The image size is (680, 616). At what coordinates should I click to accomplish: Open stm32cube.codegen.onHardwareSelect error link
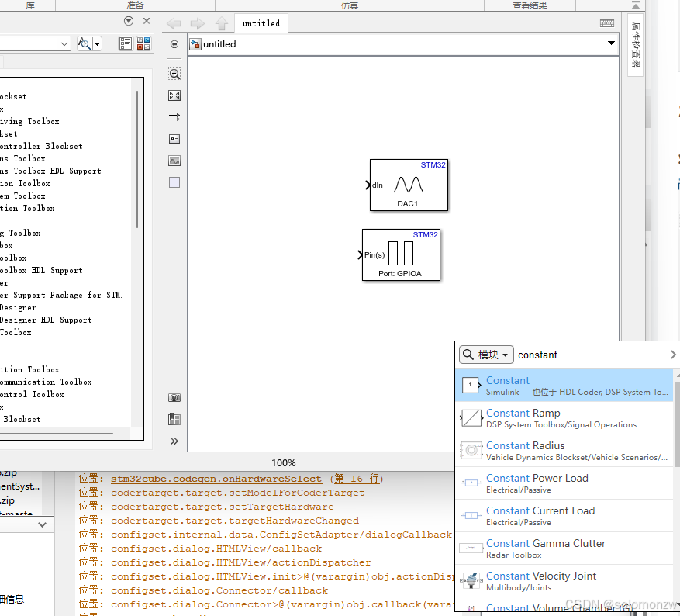click(216, 479)
